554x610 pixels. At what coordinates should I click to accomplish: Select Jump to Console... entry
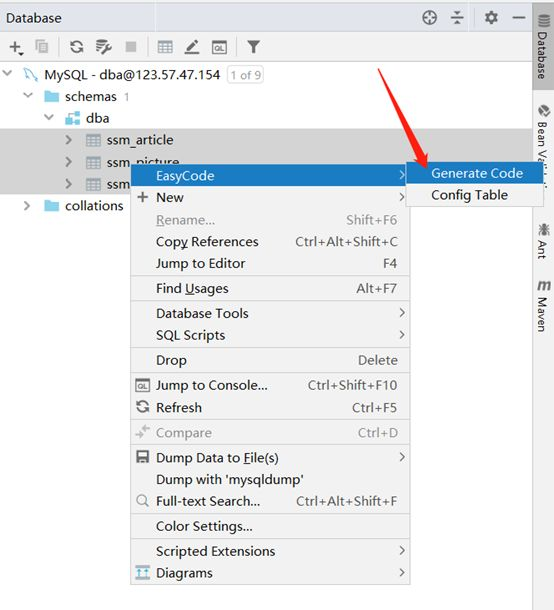[269, 385]
